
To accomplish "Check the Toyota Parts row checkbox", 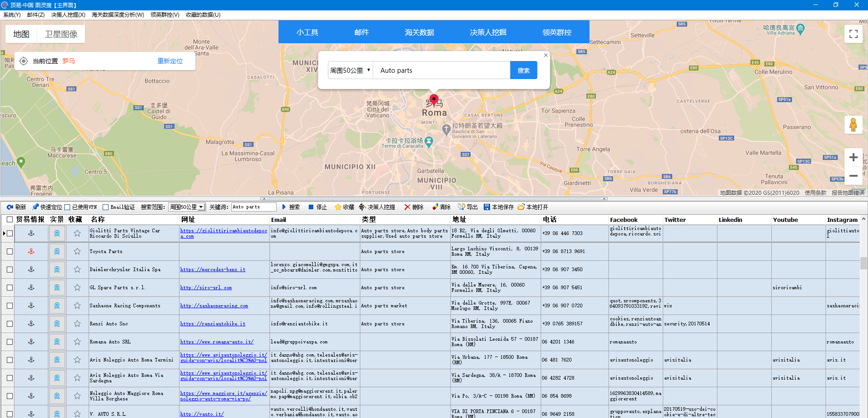I will tap(9, 251).
